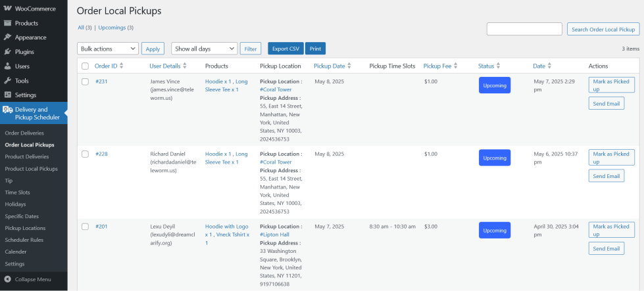Expand the Show all days dropdown

(204, 49)
